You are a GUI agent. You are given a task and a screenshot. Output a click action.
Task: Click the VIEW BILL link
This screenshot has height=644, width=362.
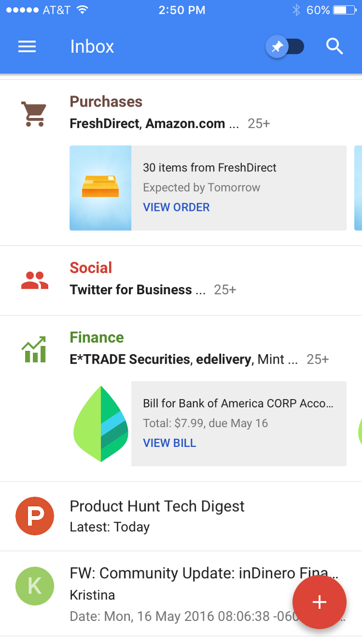pos(169,443)
